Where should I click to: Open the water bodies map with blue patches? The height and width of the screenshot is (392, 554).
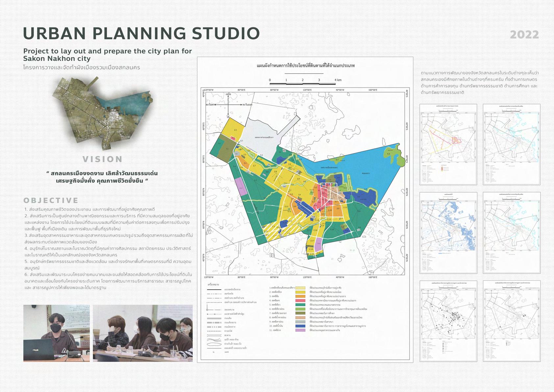448,233
